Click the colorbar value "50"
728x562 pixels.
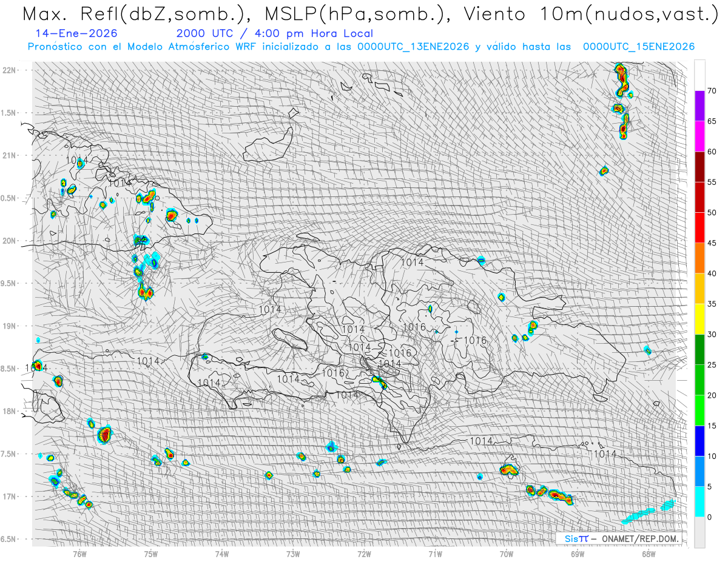click(x=712, y=213)
